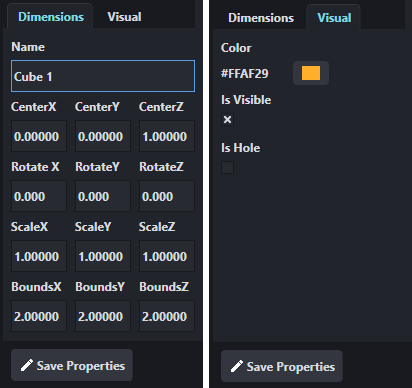Image resolution: width=412 pixels, height=388 pixels.
Task: Enable the Is Hole checkbox
Action: point(227,167)
